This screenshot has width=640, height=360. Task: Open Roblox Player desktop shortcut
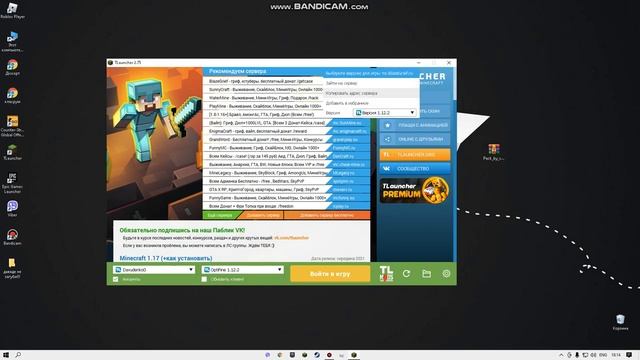12,11
